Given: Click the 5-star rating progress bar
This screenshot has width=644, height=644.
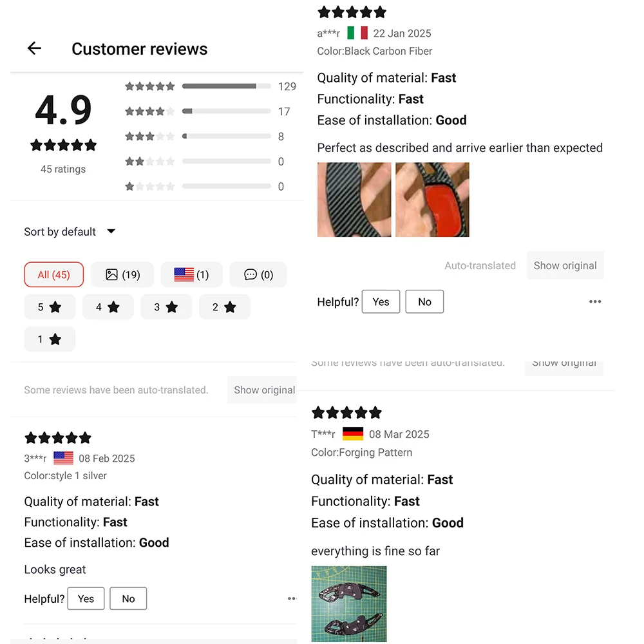Looking at the screenshot, I should (x=226, y=86).
